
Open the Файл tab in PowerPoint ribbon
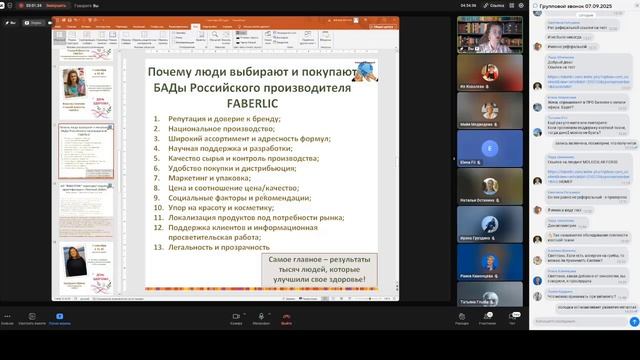pos(58,27)
